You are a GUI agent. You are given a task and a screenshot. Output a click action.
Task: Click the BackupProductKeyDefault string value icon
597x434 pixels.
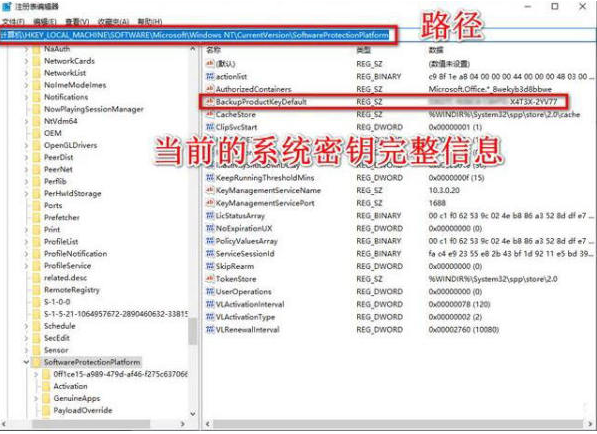[210, 102]
